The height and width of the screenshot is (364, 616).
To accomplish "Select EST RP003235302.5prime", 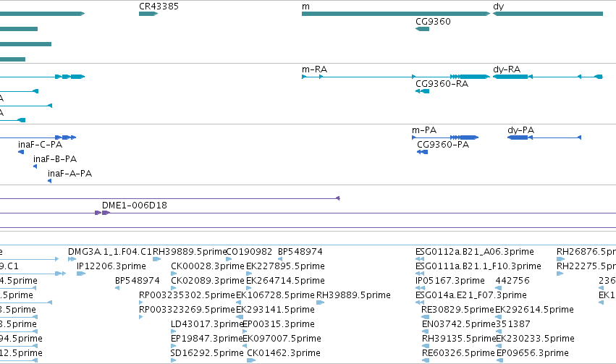I will [187, 295].
